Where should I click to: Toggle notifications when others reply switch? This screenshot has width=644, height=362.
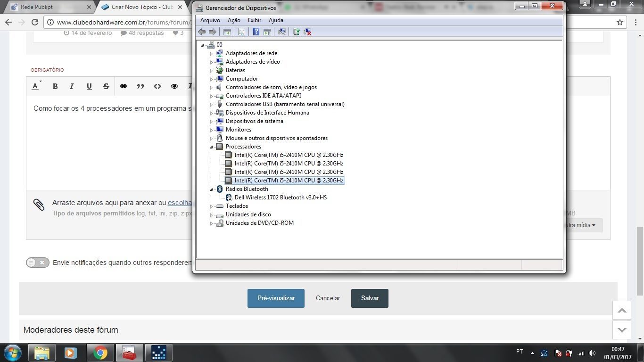38,263
